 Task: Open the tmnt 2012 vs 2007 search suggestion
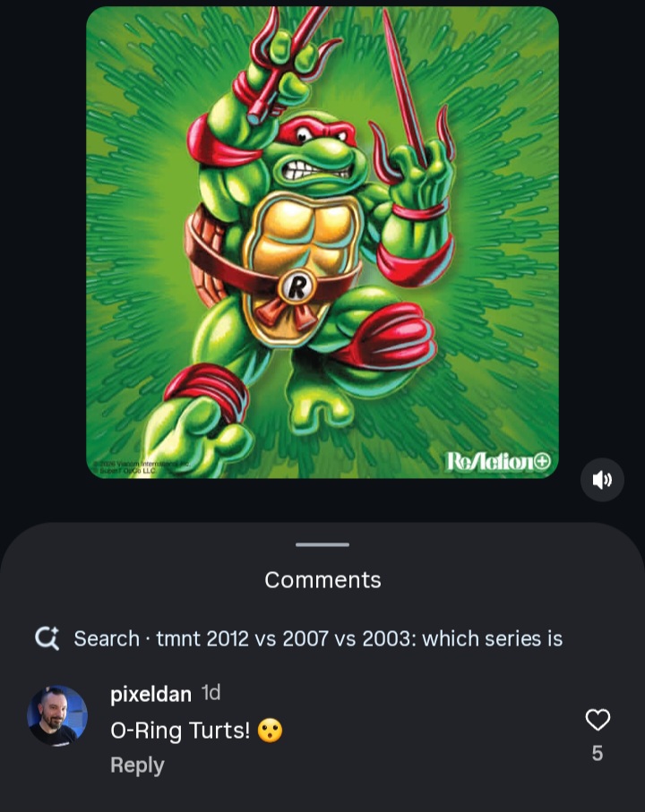[x=318, y=638]
